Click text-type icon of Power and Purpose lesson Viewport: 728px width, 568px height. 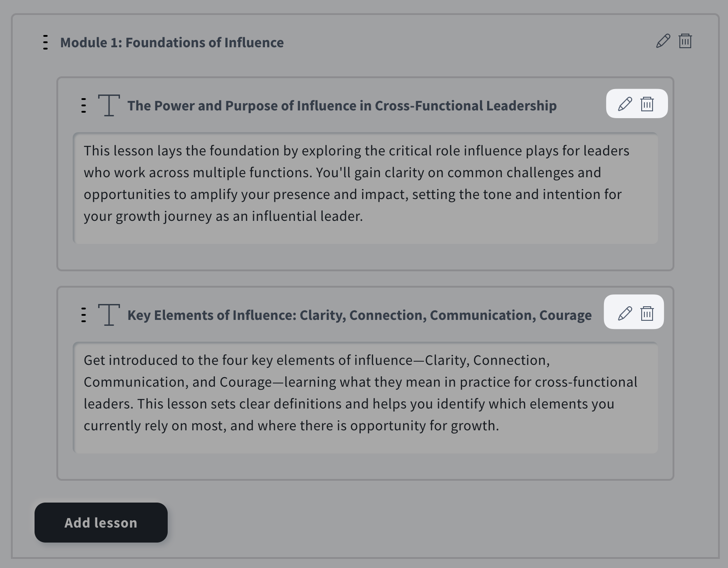(x=109, y=105)
